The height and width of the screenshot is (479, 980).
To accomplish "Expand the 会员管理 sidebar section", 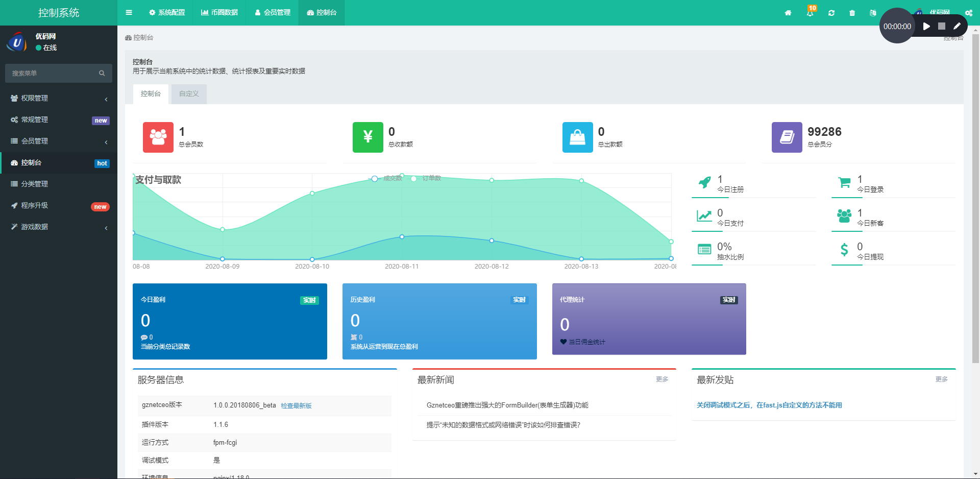I will 35,141.
